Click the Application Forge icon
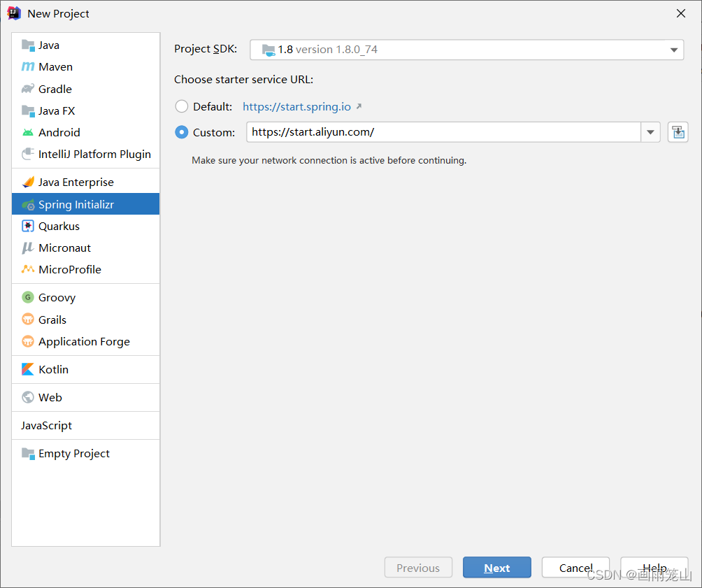Viewport: 702px width, 588px height. pyautogui.click(x=28, y=341)
